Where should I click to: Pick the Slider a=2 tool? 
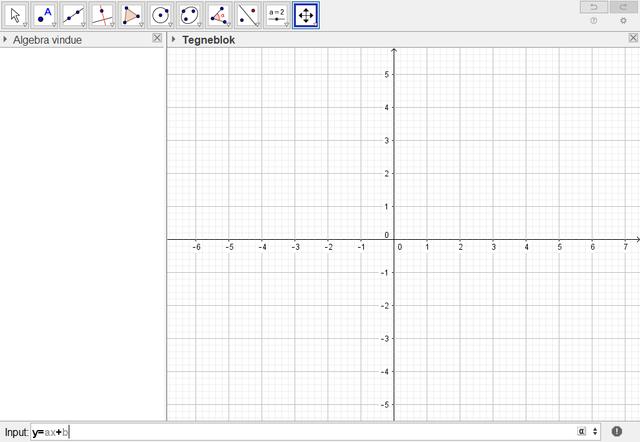[276, 15]
